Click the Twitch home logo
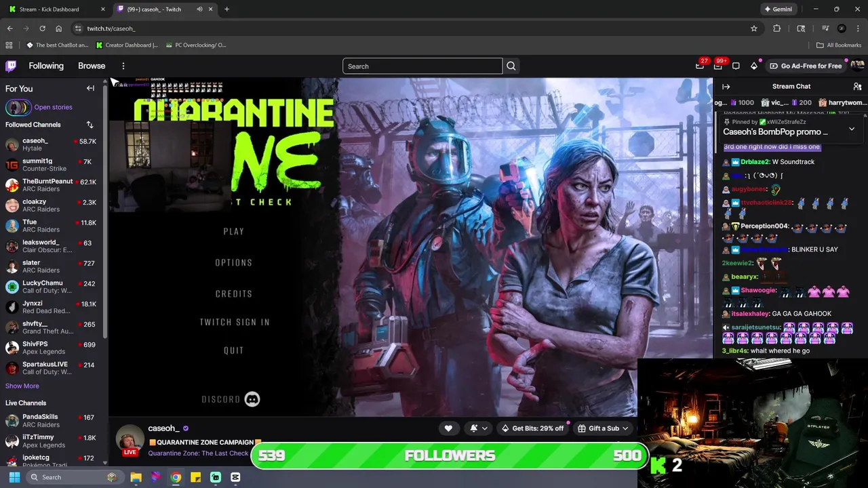Image resolution: width=868 pixels, height=488 pixels. (11, 66)
